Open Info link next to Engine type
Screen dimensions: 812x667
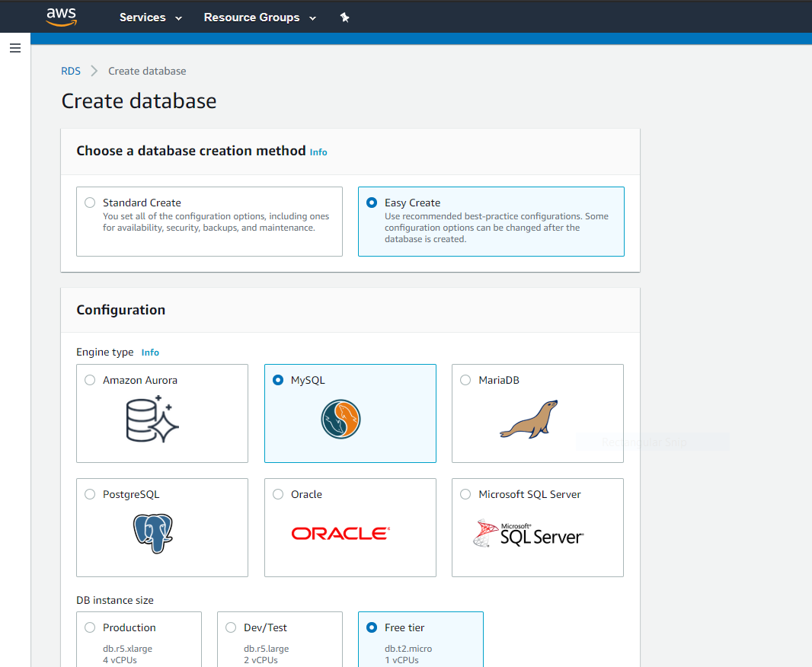tap(150, 353)
